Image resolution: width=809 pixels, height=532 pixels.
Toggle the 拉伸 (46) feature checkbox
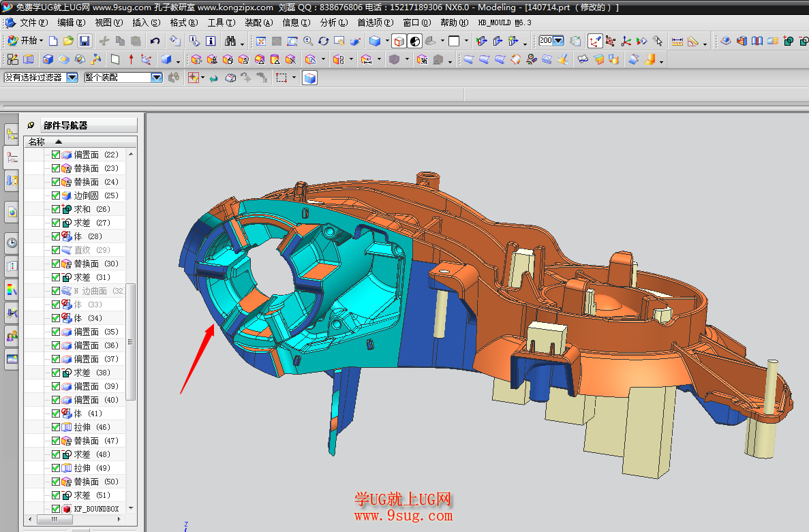[x=56, y=427]
